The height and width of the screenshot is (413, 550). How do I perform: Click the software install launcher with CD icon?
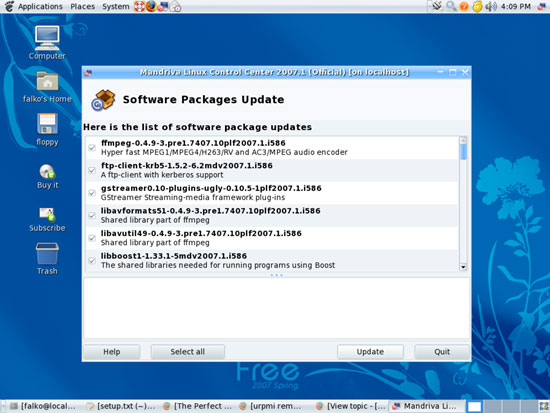(x=175, y=6)
